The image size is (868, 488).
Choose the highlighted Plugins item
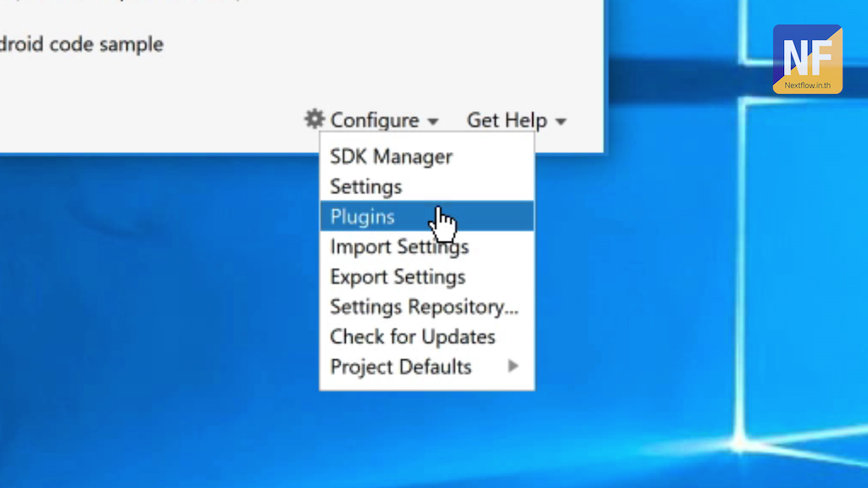pyautogui.click(x=363, y=217)
